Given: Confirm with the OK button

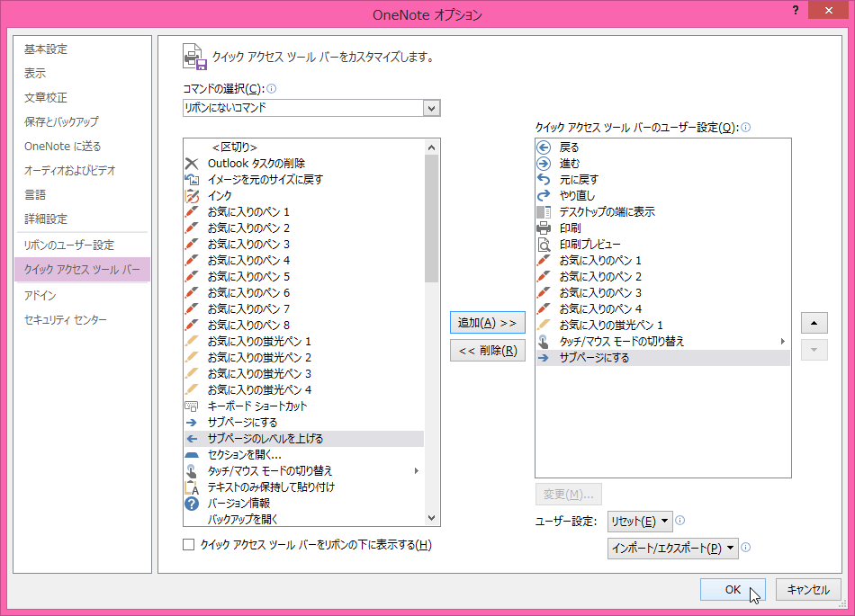Looking at the screenshot, I should pos(733,589).
